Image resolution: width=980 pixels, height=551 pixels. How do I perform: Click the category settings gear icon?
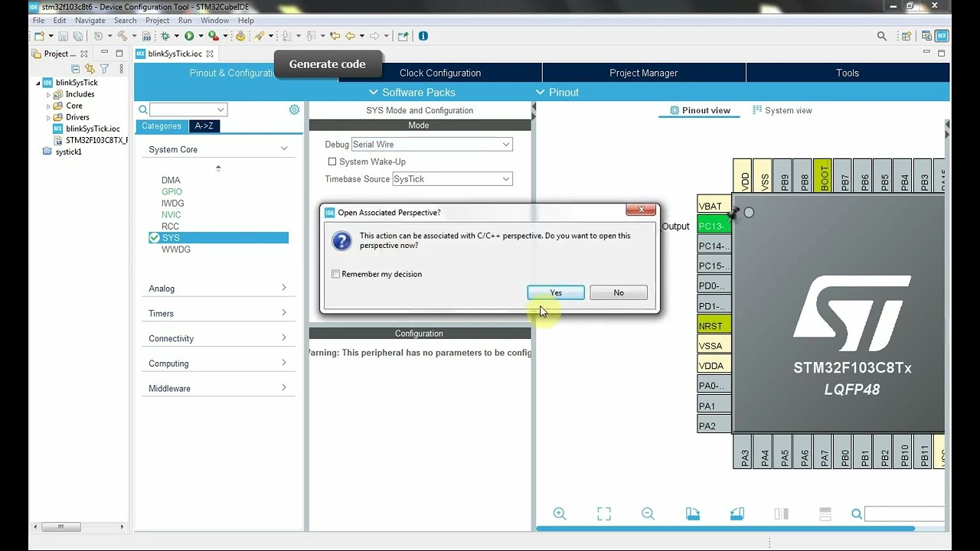pos(294,110)
